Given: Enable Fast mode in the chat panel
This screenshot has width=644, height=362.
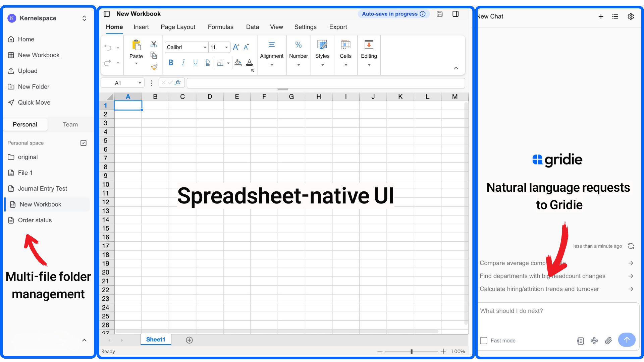Looking at the screenshot, I should [x=484, y=340].
